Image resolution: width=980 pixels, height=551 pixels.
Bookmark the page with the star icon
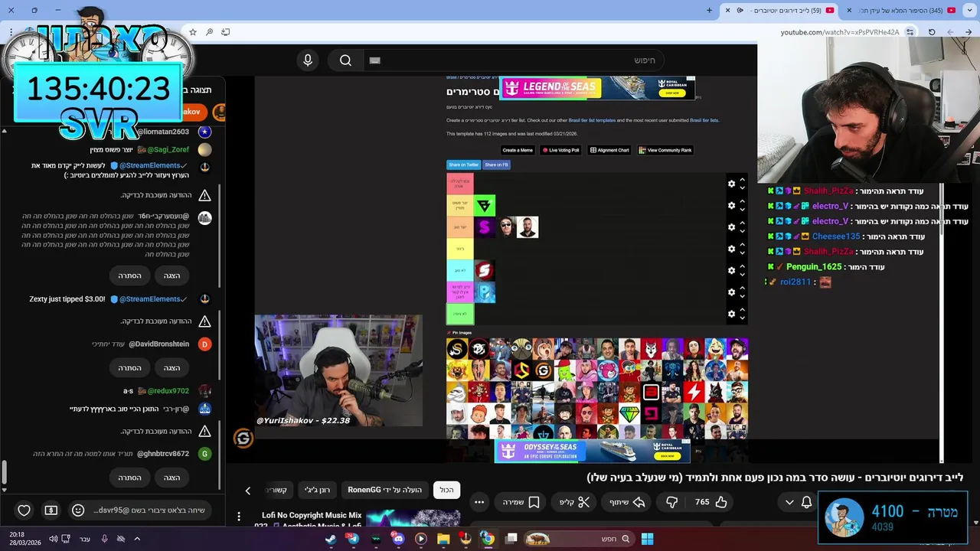click(193, 32)
